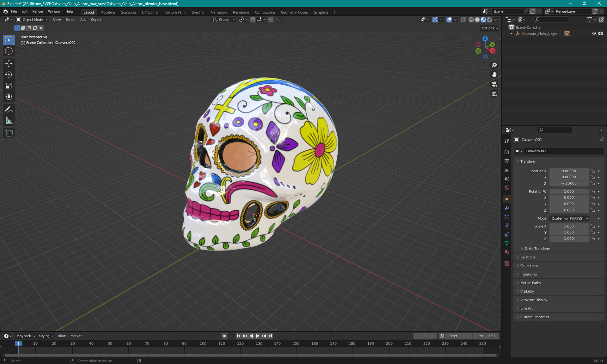
Task: Switch to the Modeling workspace tab
Action: [x=107, y=12]
